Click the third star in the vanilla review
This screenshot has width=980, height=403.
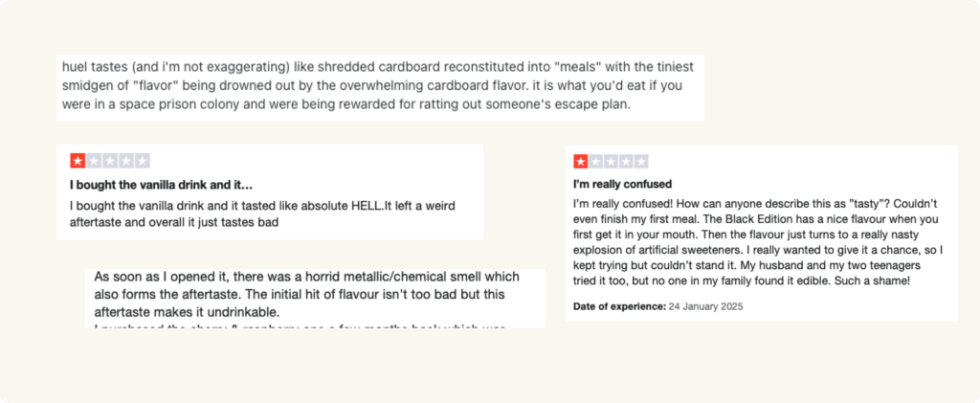(x=110, y=161)
